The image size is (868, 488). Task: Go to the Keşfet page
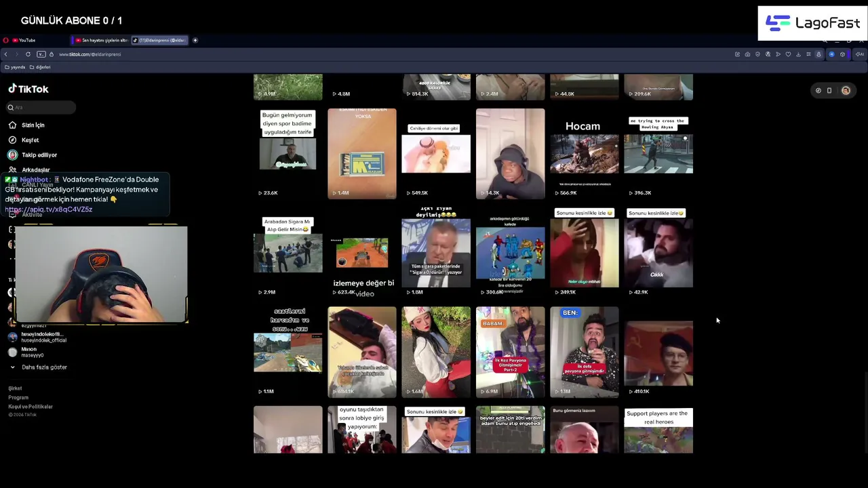coord(24,140)
